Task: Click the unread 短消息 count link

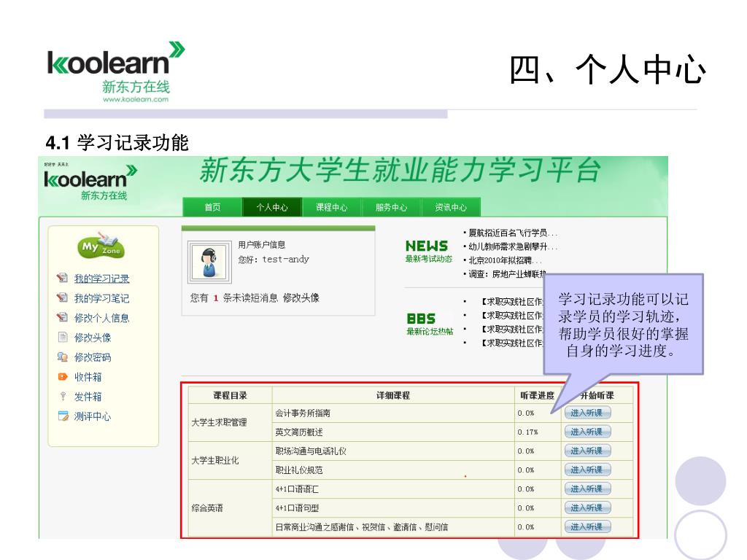Action: [x=216, y=298]
